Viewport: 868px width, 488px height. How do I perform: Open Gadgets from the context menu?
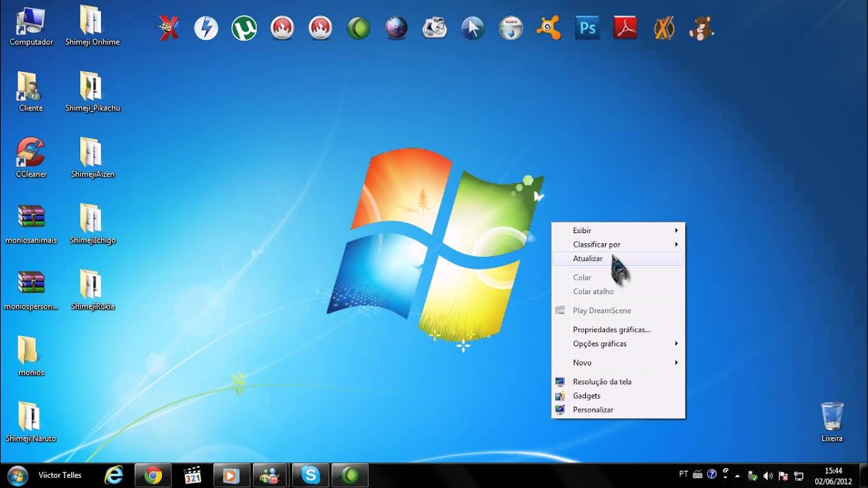[618, 396]
